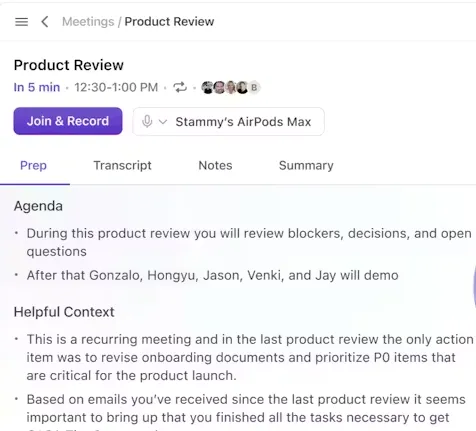Click the Product Review meeting title
Viewport: 476px width, 431px height.
coord(69,65)
